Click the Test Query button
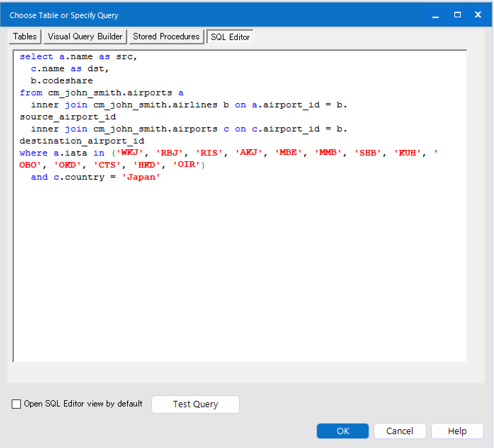Screen dimensions: 494x448 pyautogui.click(x=195, y=404)
